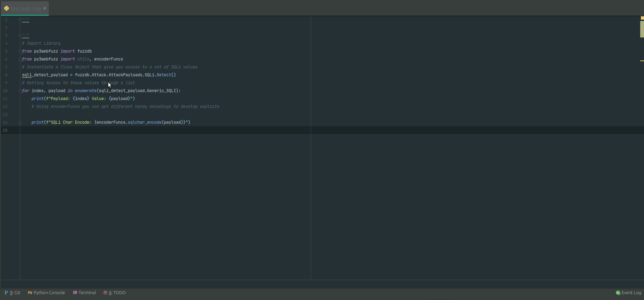The width and height of the screenshot is (644, 300).
Task: Collapse the docstring fold at line 1
Action: (x=20, y=20)
